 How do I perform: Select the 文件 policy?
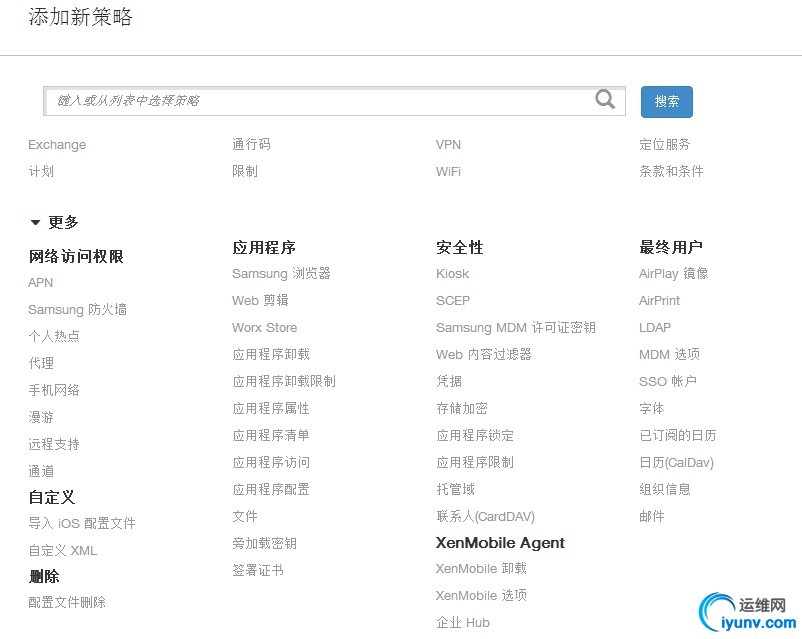(x=244, y=516)
